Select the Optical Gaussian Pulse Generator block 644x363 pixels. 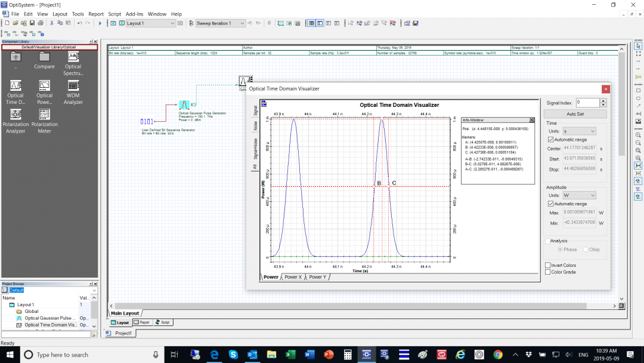184,105
